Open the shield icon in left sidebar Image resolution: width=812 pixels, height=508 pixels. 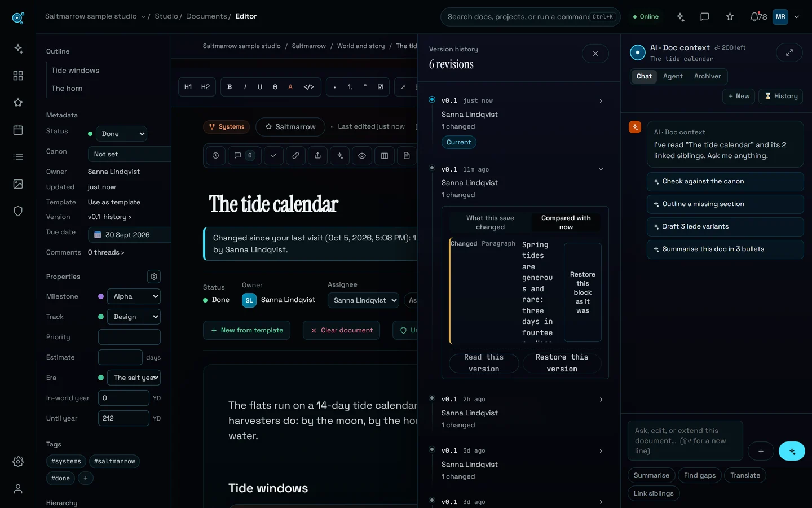tap(18, 211)
